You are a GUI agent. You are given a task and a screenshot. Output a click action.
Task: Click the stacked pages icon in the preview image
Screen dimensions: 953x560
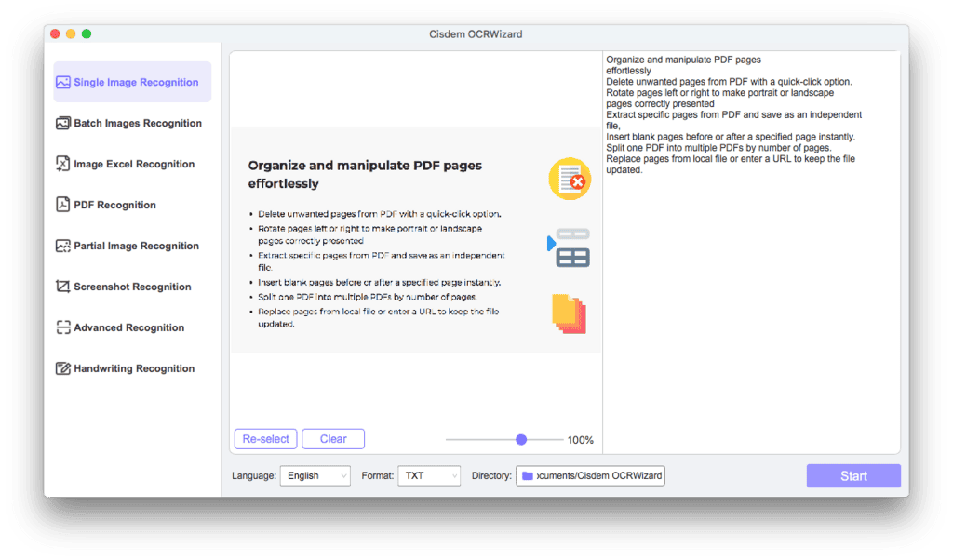coord(569,313)
